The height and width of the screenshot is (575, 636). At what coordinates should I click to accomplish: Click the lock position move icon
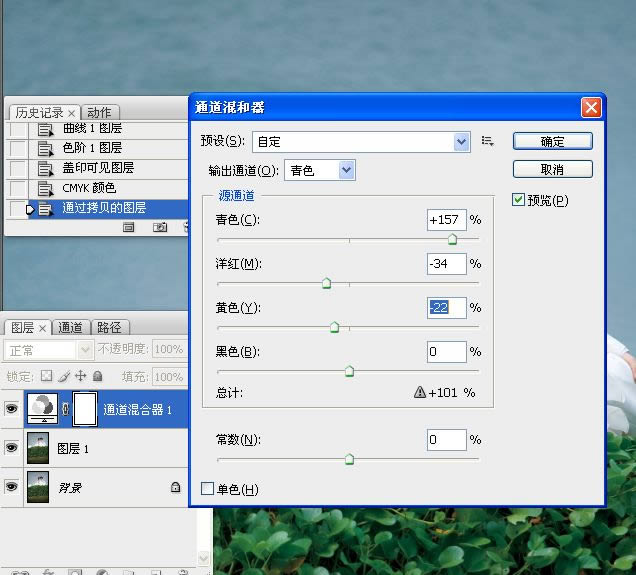[x=80, y=377]
